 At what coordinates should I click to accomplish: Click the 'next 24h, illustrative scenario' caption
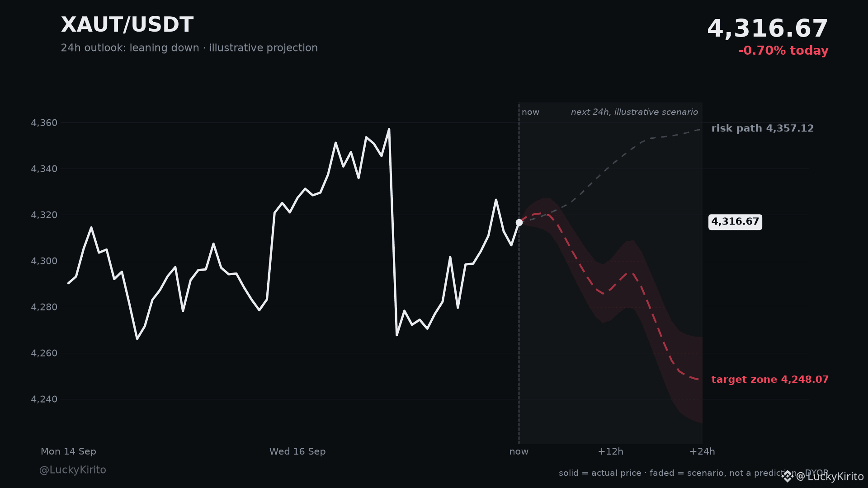point(634,112)
